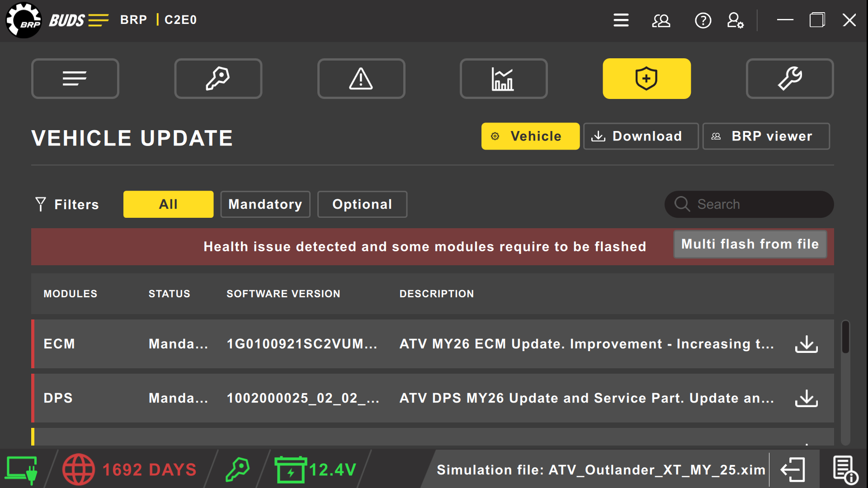The height and width of the screenshot is (488, 868).
Task: Close the BUDS window
Action: click(849, 20)
